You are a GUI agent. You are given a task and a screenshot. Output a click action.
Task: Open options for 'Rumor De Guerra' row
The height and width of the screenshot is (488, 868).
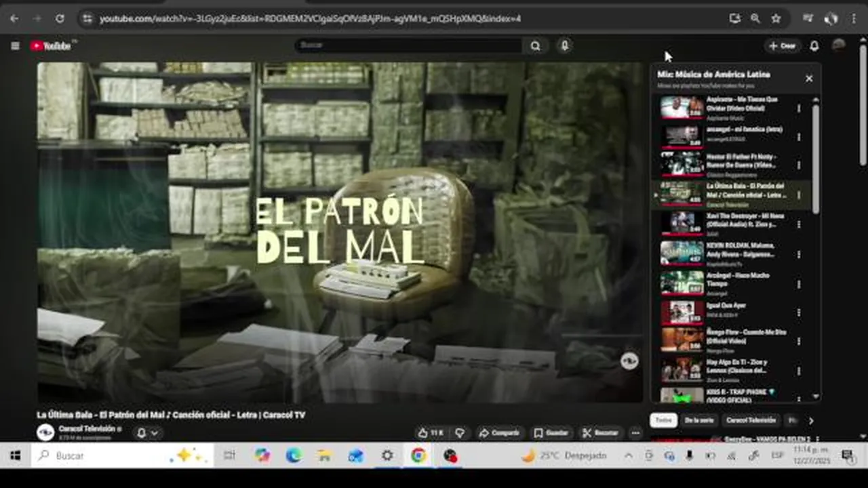799,165
